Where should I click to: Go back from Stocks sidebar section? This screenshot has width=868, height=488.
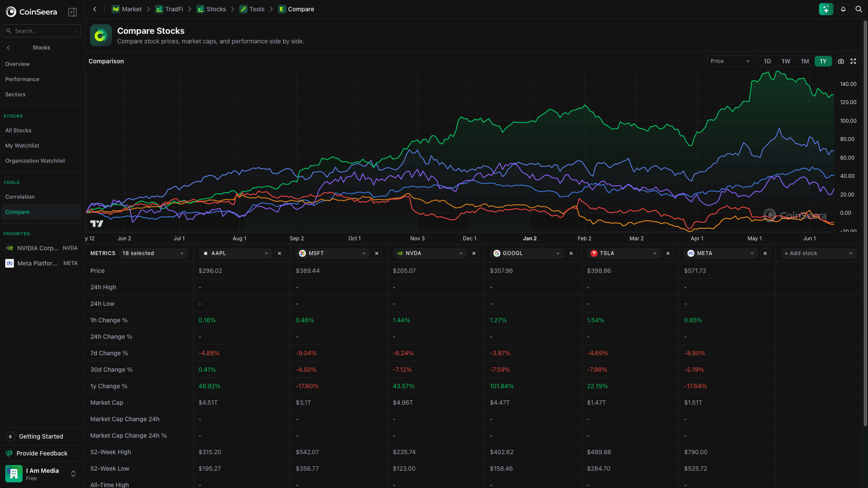tap(8, 48)
